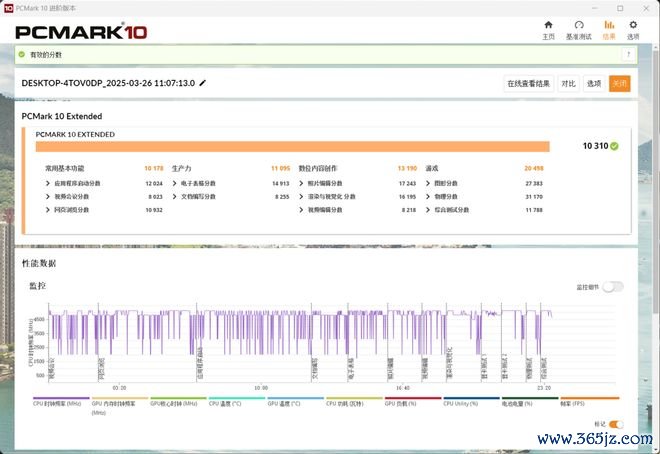The image size is (660, 454).
Task: Click 图形分数 value 27 383
Action: 534,183
